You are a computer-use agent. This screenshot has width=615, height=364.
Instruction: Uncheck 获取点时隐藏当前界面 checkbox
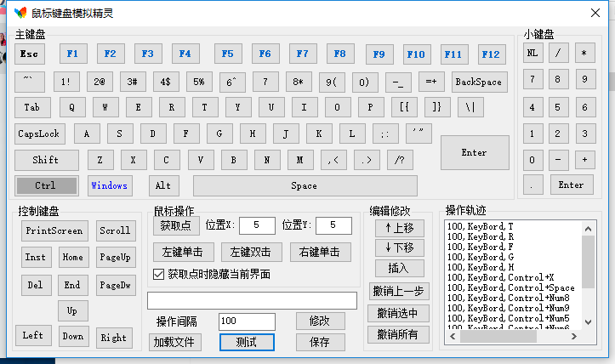158,274
